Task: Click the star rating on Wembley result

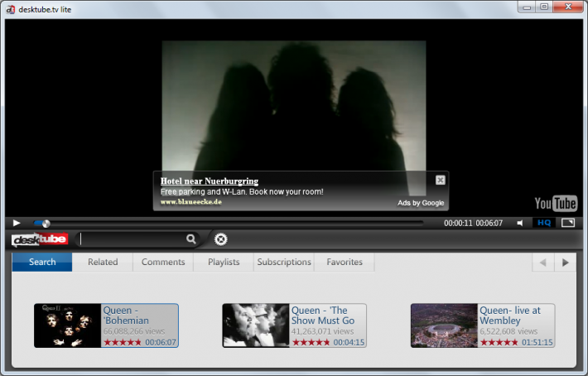Action: point(499,342)
